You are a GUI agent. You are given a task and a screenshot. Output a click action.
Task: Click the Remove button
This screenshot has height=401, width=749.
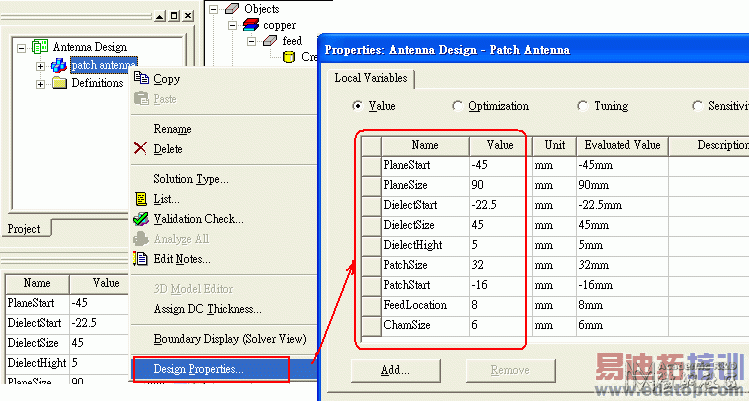click(510, 370)
